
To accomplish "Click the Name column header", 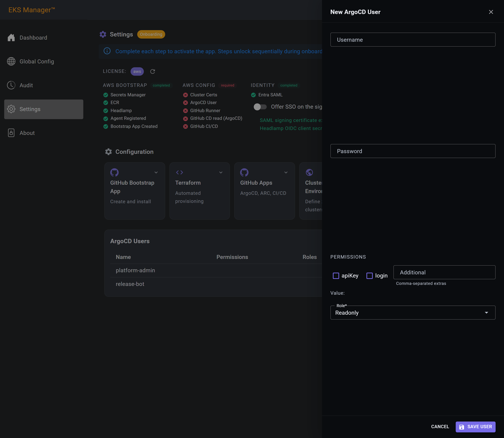I will pyautogui.click(x=123, y=257).
